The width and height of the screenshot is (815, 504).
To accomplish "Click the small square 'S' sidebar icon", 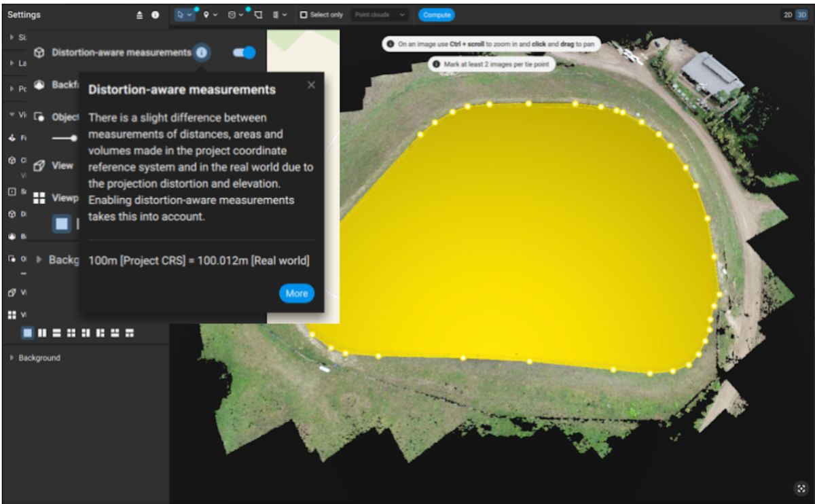I will point(12,192).
